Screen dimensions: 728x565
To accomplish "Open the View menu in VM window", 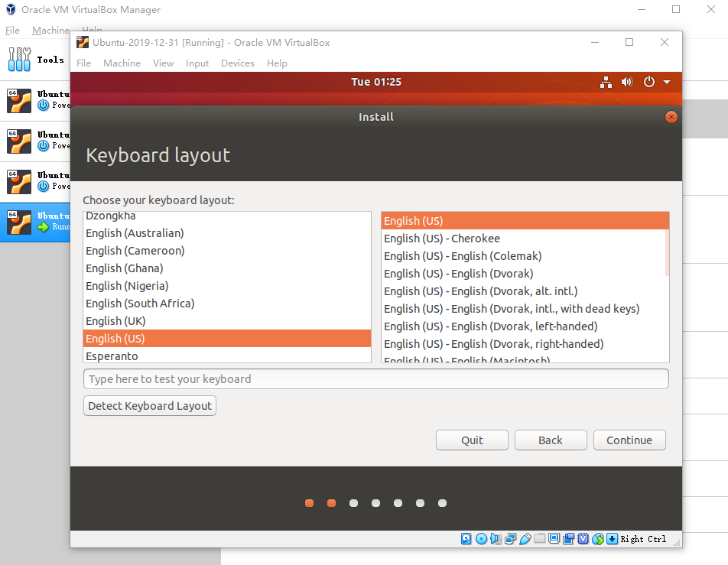I will pos(163,63).
